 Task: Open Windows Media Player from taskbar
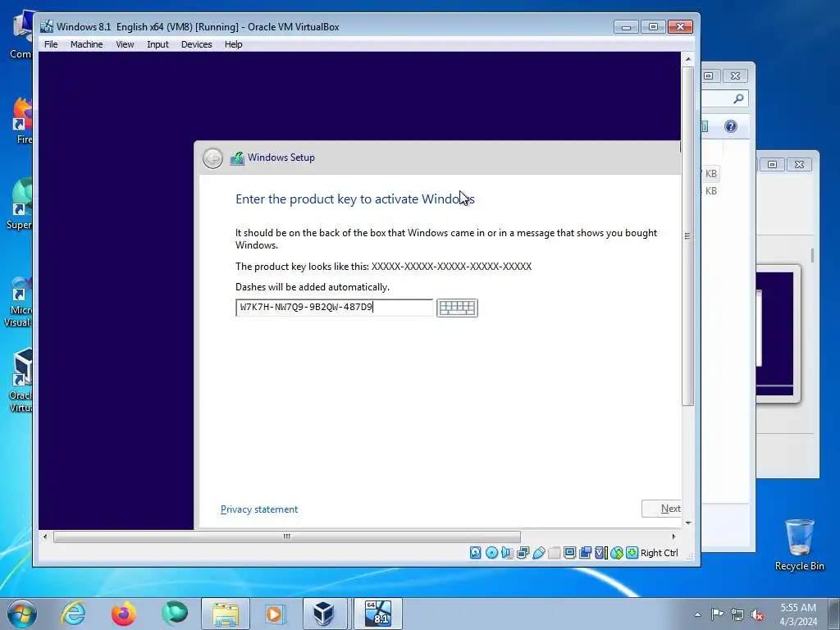point(276,614)
